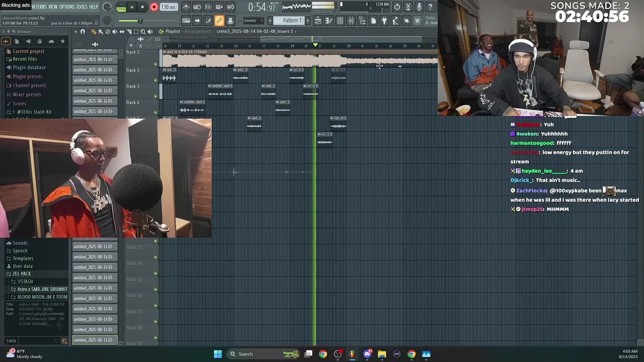Click the plus button beside Pattern 1

pyautogui.click(x=308, y=21)
